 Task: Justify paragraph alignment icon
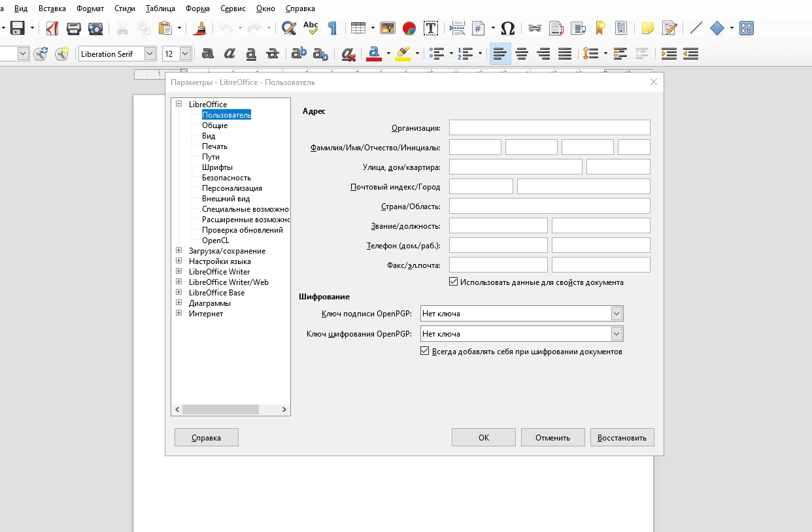coord(565,54)
